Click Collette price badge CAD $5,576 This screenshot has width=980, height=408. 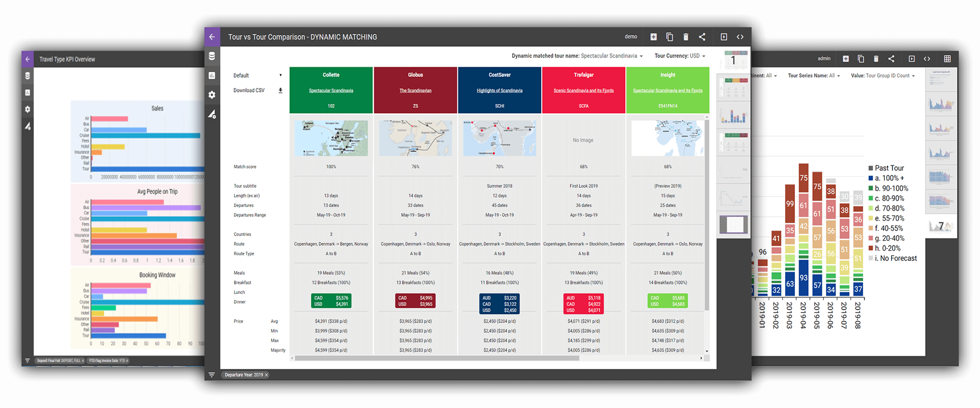(331, 301)
